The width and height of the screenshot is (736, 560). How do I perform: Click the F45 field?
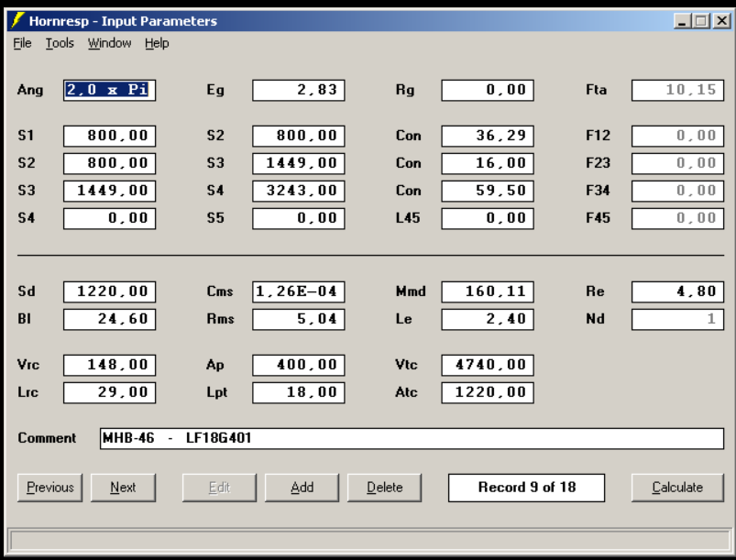point(677,218)
